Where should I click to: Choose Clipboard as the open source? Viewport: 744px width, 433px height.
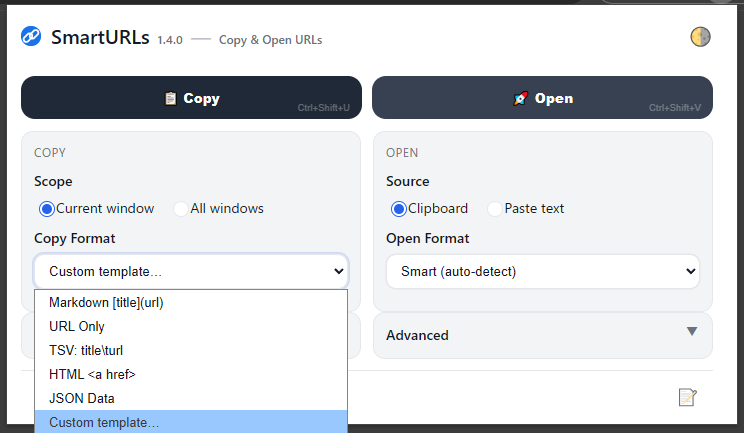[x=399, y=209]
